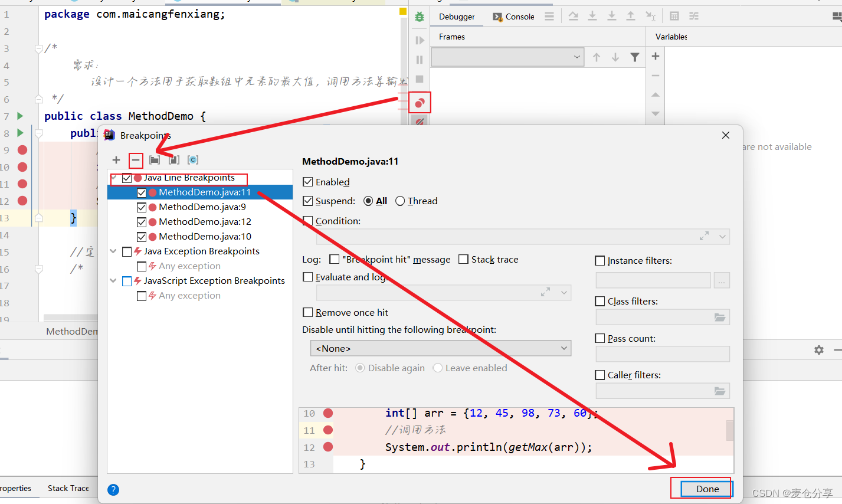Open Evaluate and log history dropdown arrow
The height and width of the screenshot is (504, 842).
click(564, 293)
